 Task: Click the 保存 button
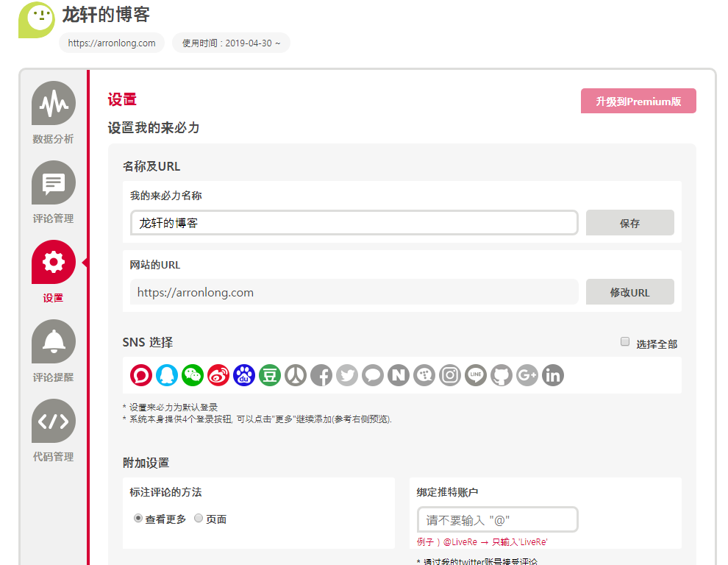coord(629,223)
